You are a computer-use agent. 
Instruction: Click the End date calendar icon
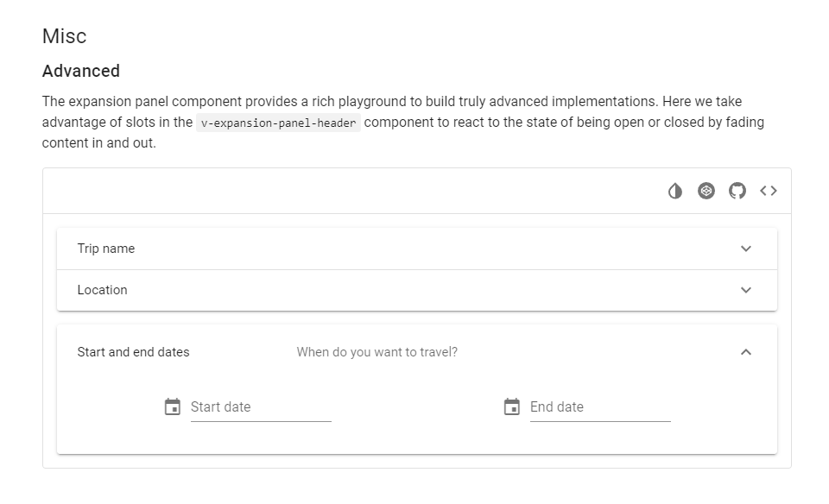click(x=512, y=406)
